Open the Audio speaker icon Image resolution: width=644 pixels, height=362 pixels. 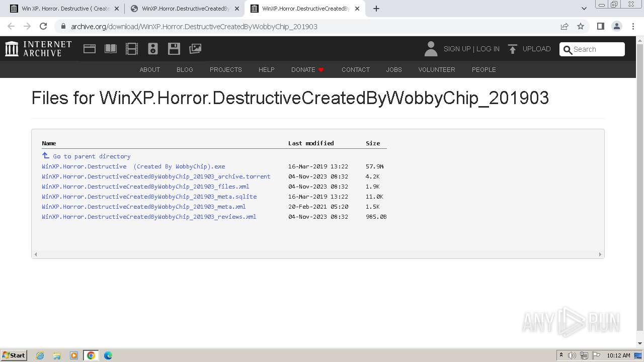click(153, 49)
